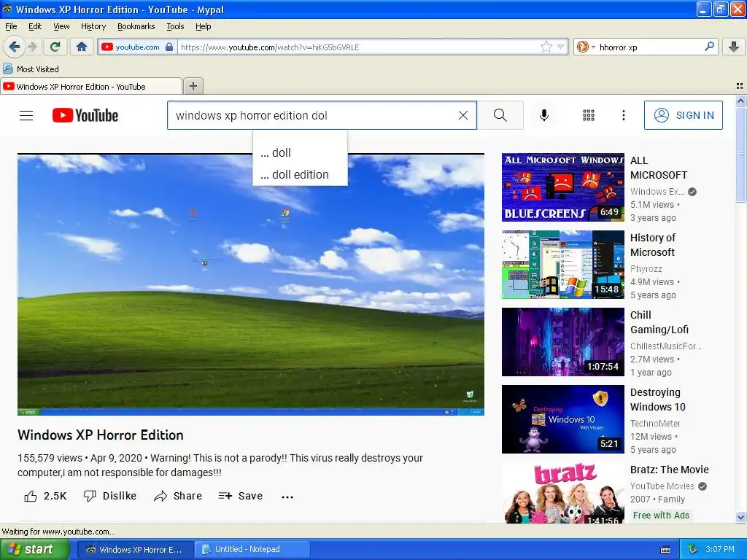Open the YouTube apps grid icon
The height and width of the screenshot is (560, 747).
589,115
